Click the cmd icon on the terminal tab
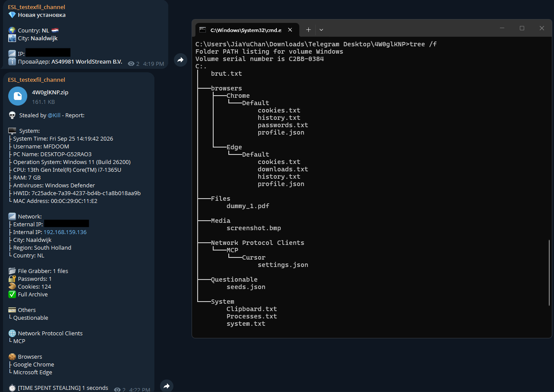This screenshot has width=554, height=392. point(202,30)
